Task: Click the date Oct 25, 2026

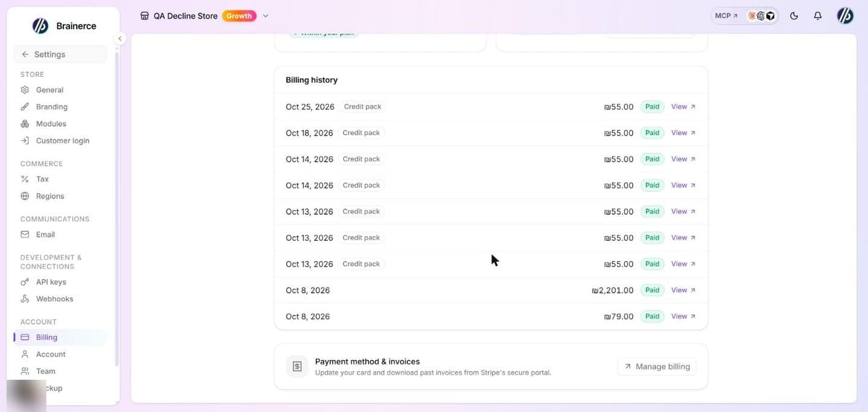Action: (310, 107)
